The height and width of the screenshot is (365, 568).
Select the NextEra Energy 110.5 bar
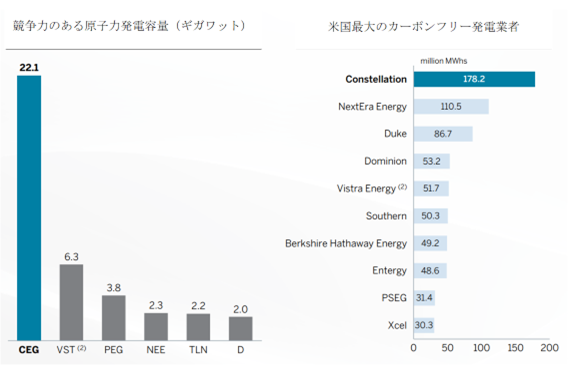[451, 106]
